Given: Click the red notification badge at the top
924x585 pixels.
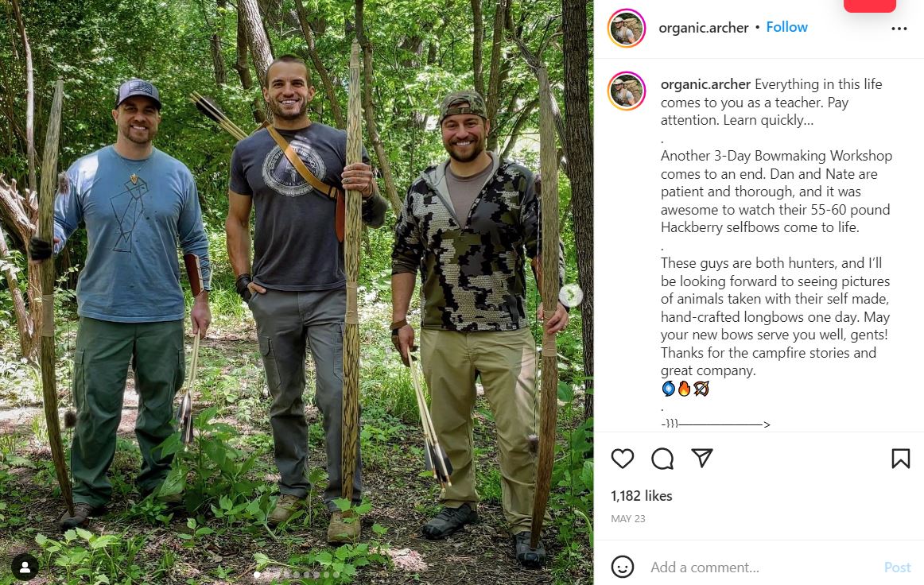Looking at the screenshot, I should click(869, 4).
